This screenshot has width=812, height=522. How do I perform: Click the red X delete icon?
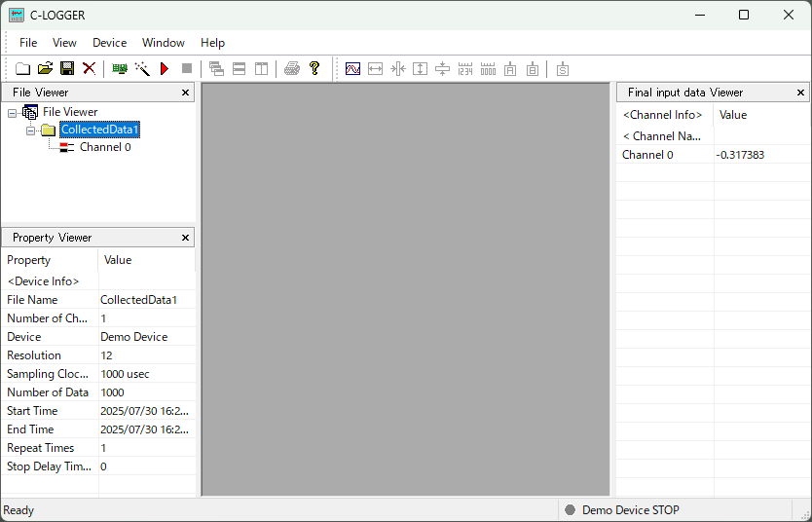(89, 68)
